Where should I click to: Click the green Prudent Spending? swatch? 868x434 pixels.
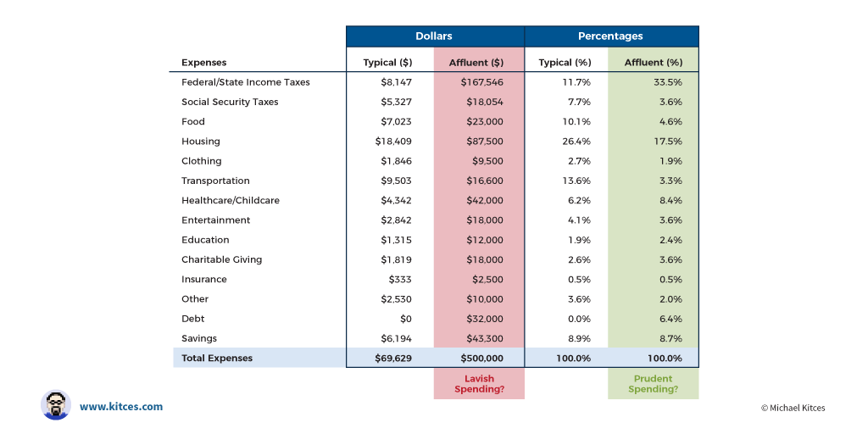tap(653, 384)
